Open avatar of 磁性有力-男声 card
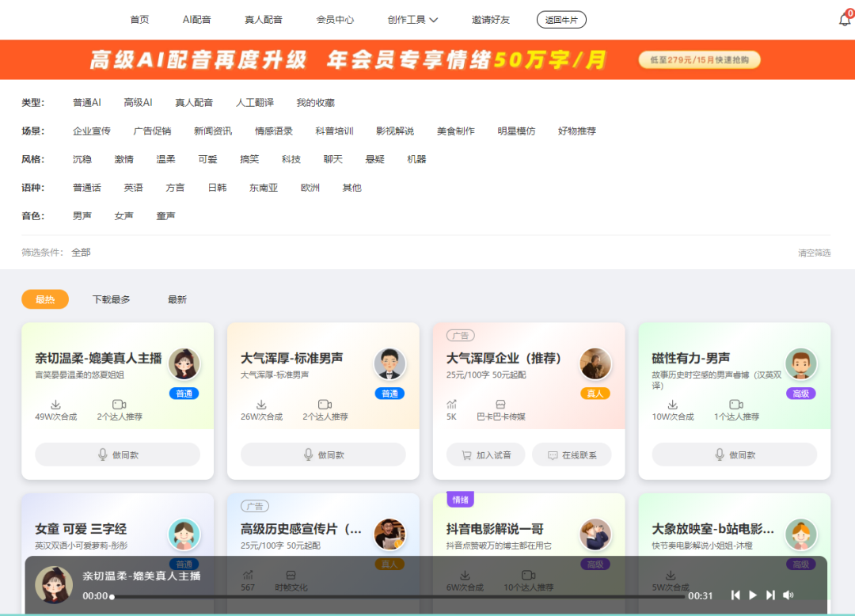 (x=800, y=363)
